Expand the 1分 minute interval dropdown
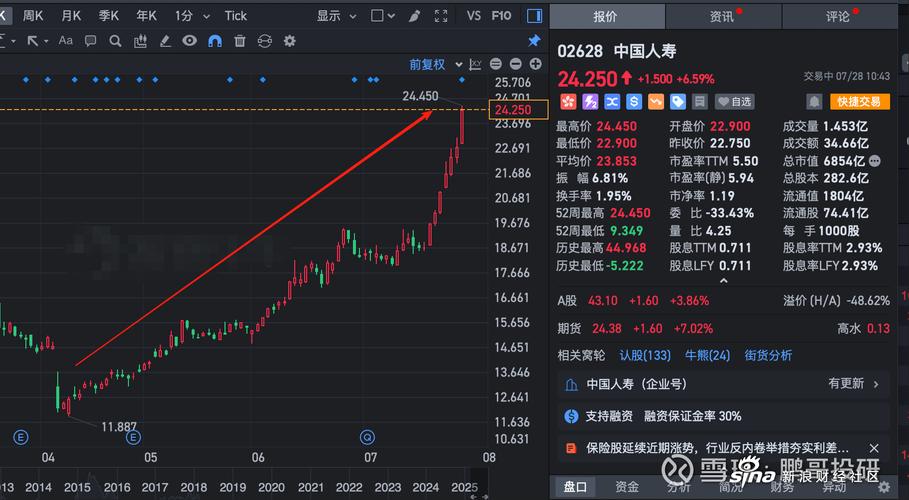This screenshot has height=500, width=909. (188, 15)
